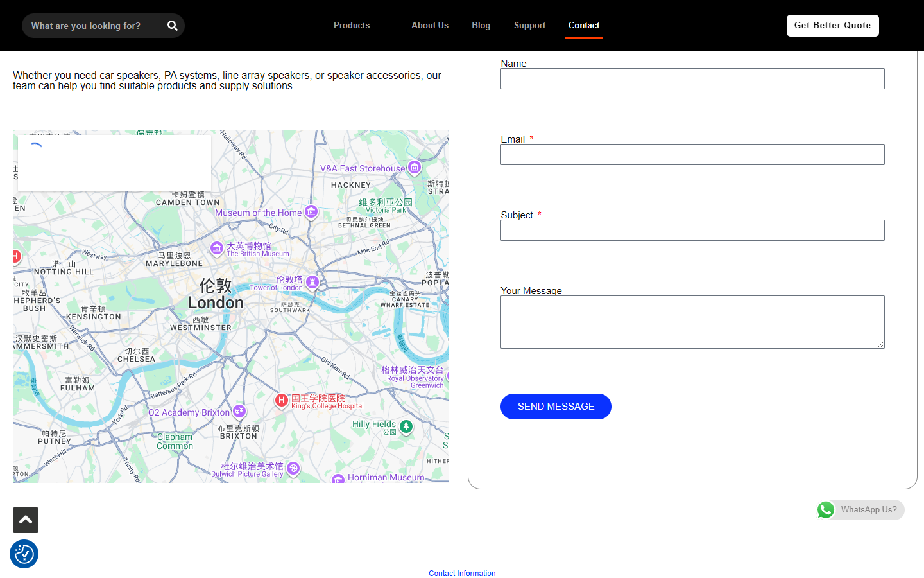The image size is (924, 578).
Task: Click the 'London' city label on the map
Action: [x=216, y=303]
